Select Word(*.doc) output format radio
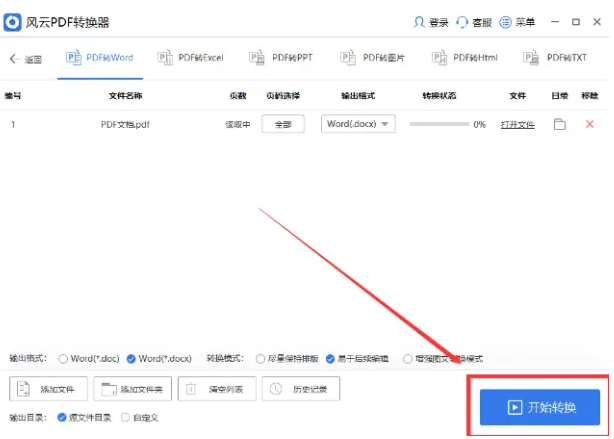This screenshot has height=439, width=614. [63, 359]
